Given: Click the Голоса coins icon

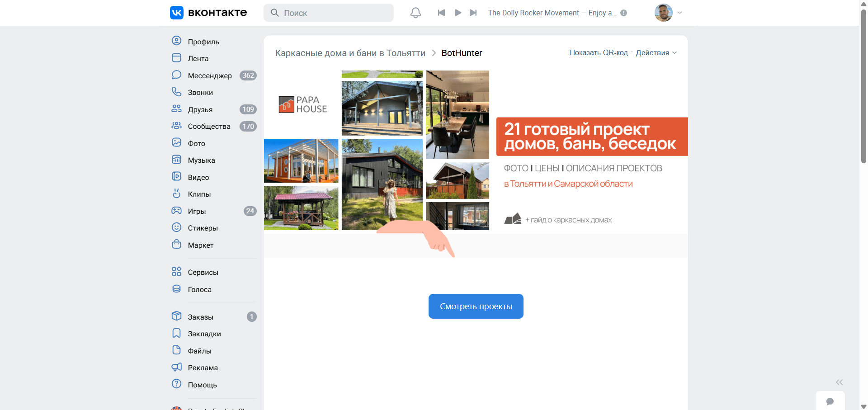Looking at the screenshot, I should tap(176, 289).
